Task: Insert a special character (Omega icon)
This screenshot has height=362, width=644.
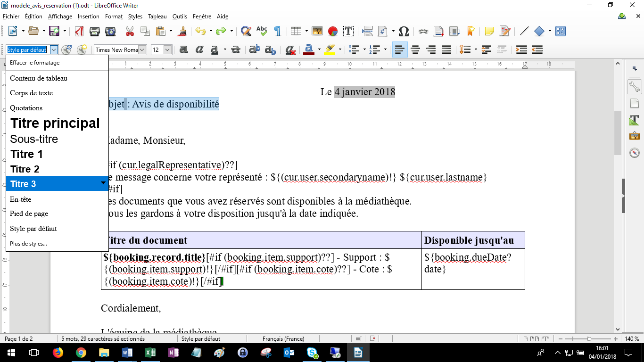Action: (404, 31)
